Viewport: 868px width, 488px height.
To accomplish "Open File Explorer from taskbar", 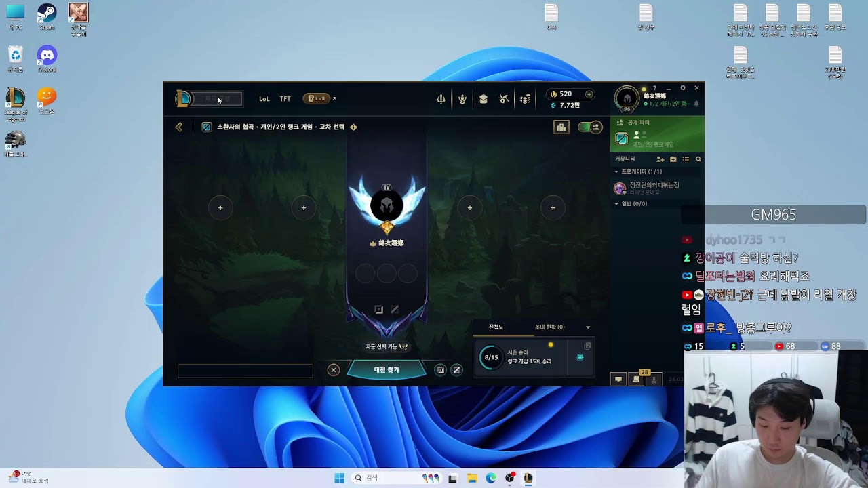I will 472,478.
